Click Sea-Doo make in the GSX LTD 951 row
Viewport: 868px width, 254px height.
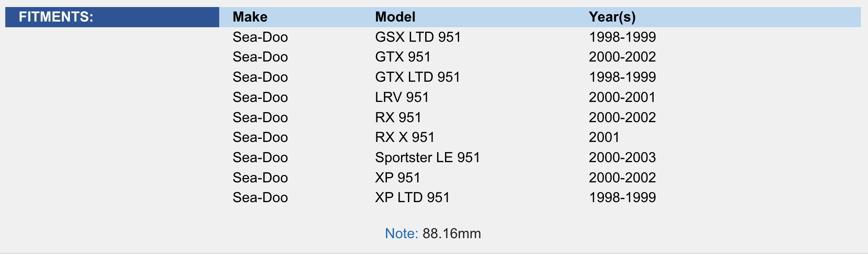260,37
